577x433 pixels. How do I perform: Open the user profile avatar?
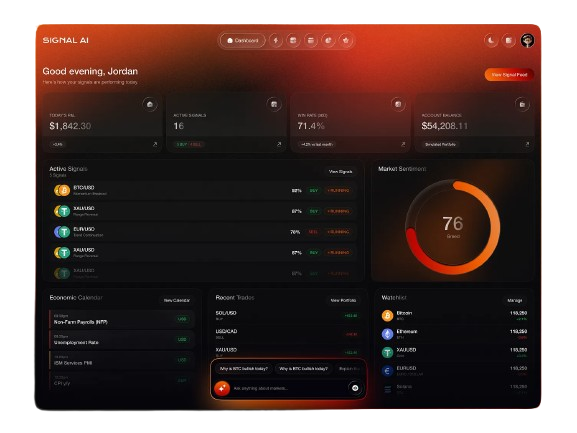(527, 40)
